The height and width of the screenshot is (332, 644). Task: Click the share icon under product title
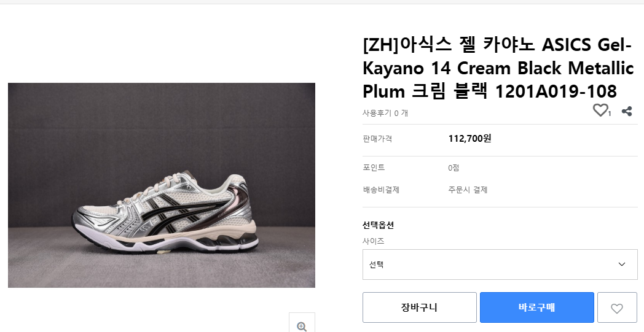627,111
